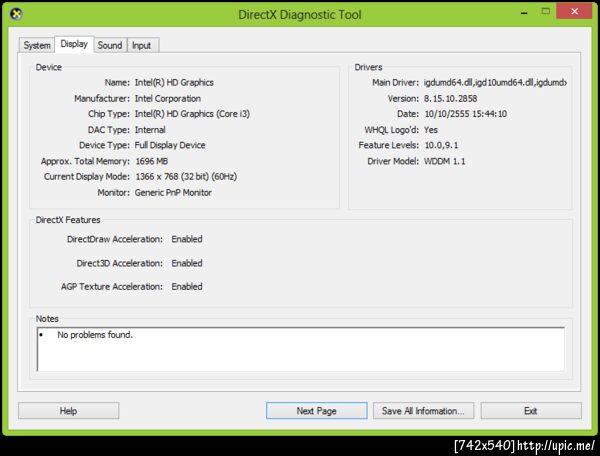Select device name 'Intel(R) HD Graphics'
Viewport: 600px width, 456px height.
pos(174,82)
